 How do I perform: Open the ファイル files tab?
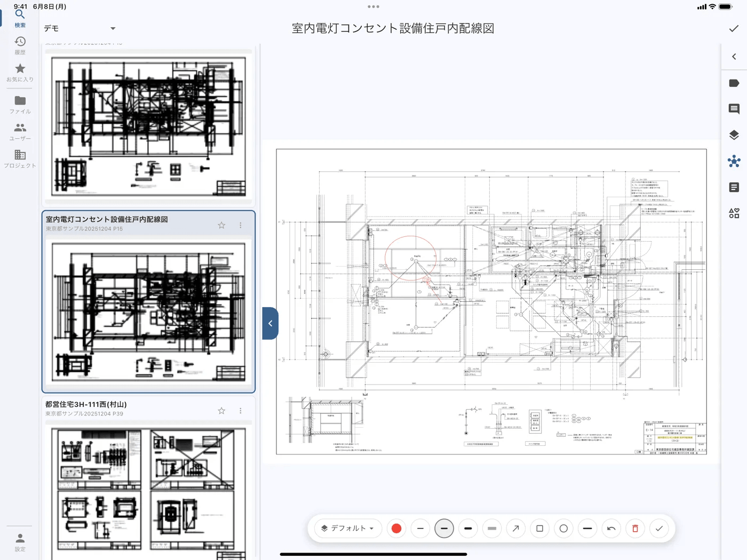20,105
